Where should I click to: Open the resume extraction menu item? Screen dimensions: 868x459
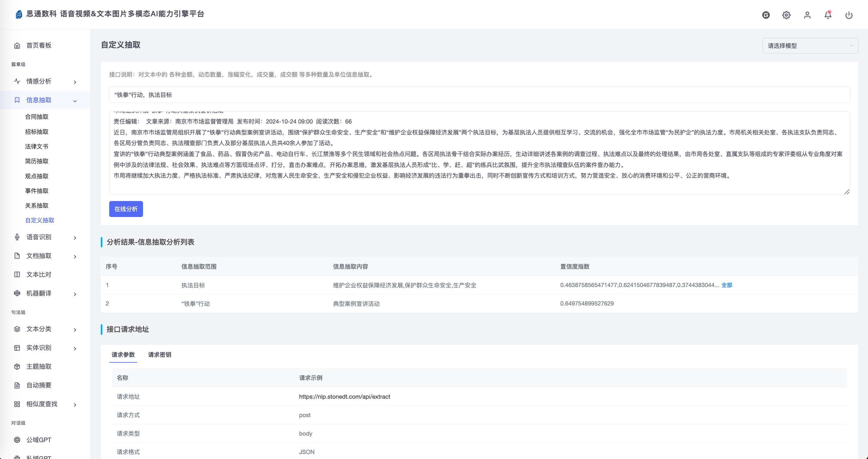click(37, 161)
